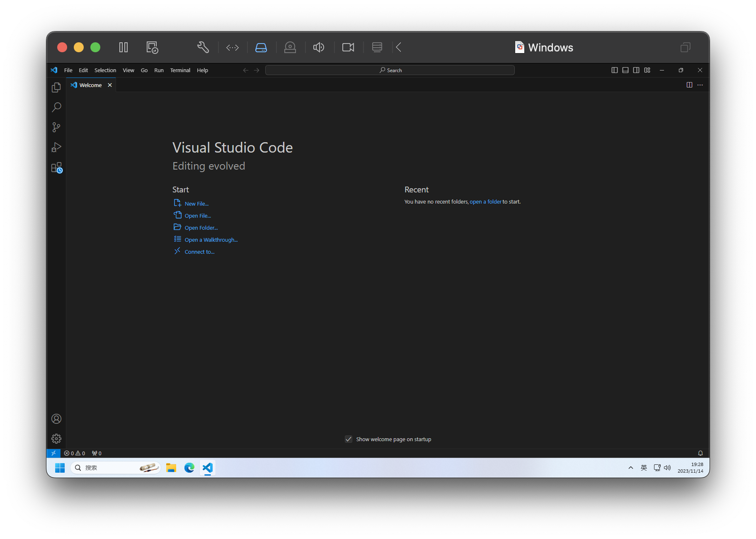Open the Manage gear icon
756x539 pixels.
click(x=56, y=439)
